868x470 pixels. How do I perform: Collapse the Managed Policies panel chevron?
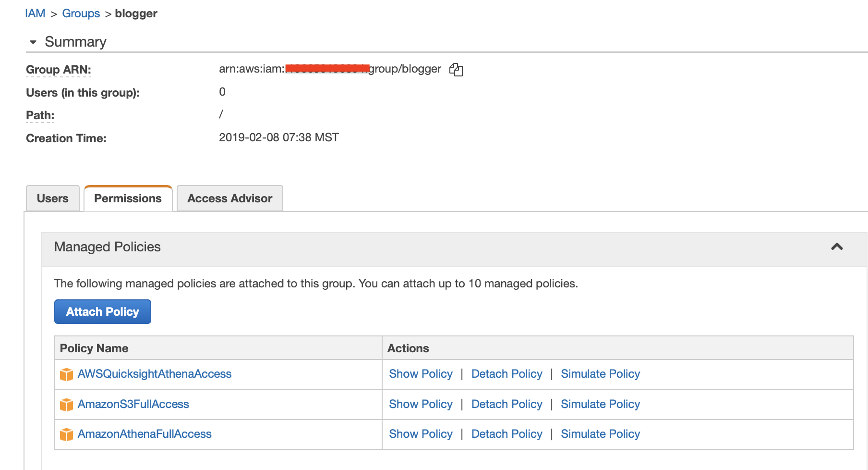click(837, 247)
